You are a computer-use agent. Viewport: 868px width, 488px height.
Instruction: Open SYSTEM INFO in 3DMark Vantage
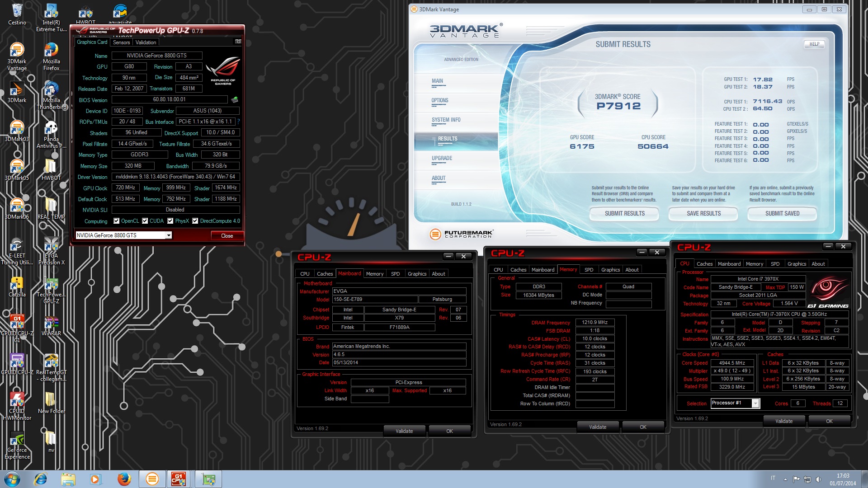click(446, 120)
